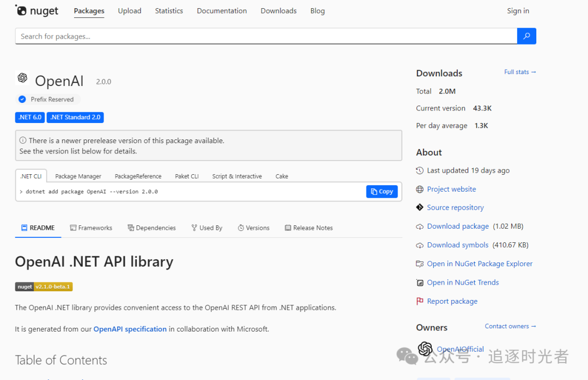588x380 pixels.
Task: Open the Upload page
Action: [130, 11]
